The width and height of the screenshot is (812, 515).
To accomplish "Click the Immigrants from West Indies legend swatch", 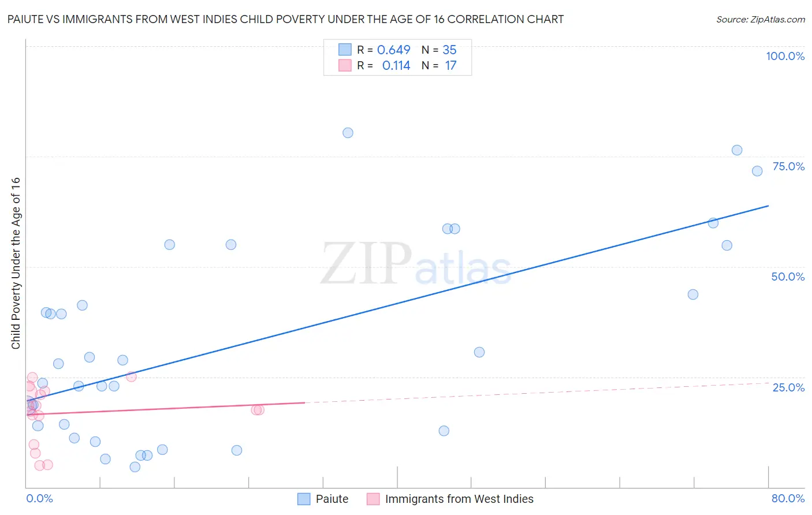I will [373, 499].
